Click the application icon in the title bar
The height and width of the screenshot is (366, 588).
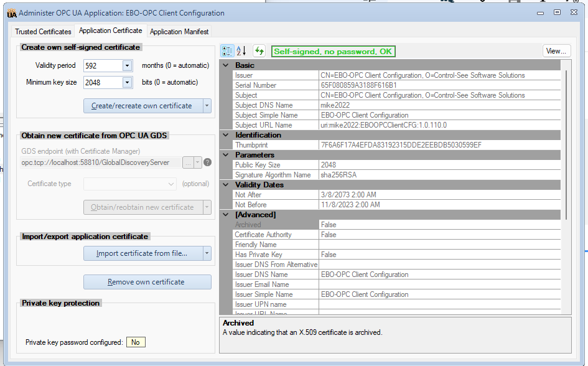coord(12,14)
